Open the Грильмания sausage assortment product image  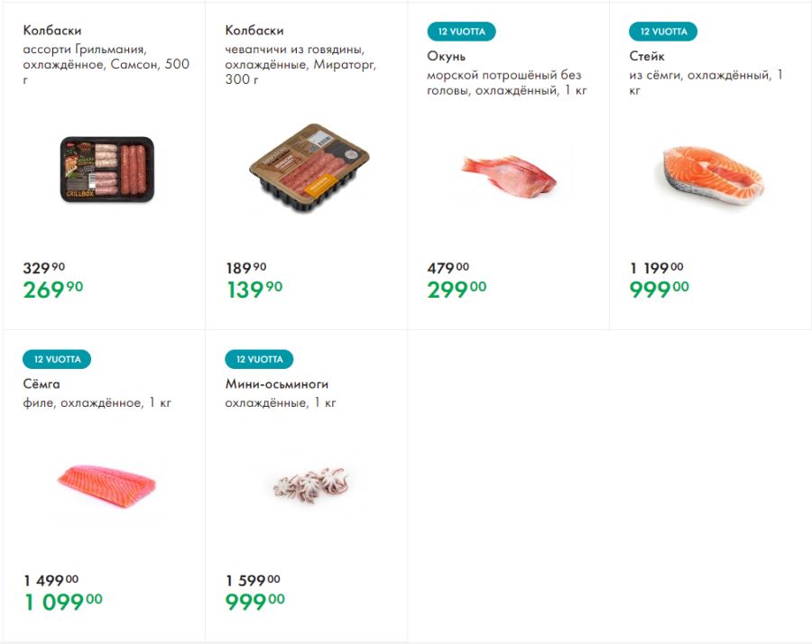coord(106,170)
